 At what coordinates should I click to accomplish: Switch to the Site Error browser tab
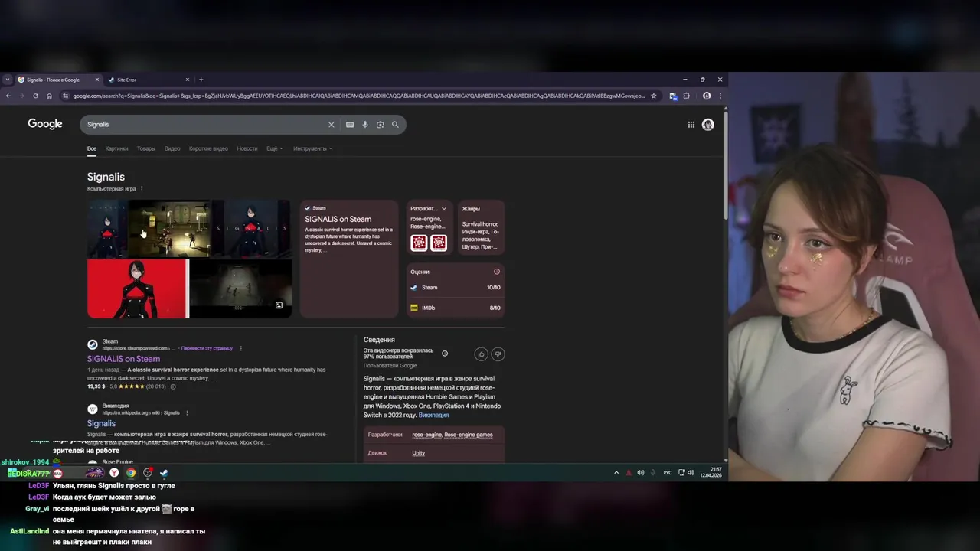145,80
